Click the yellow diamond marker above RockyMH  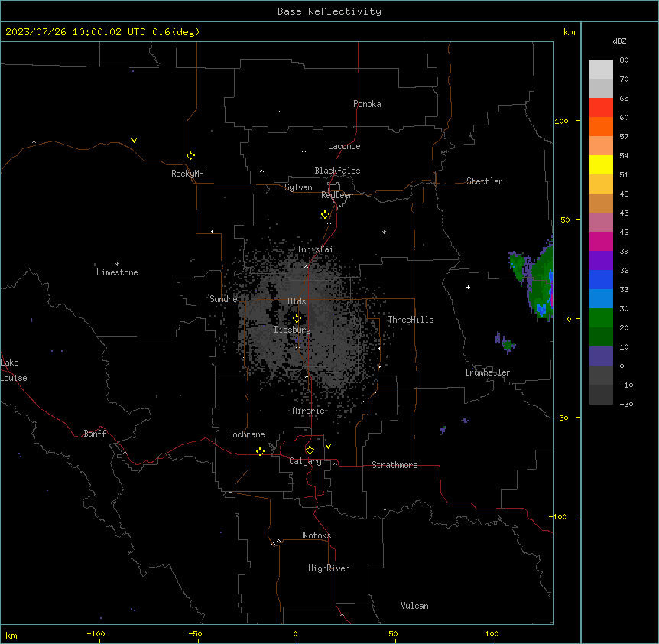[190, 155]
